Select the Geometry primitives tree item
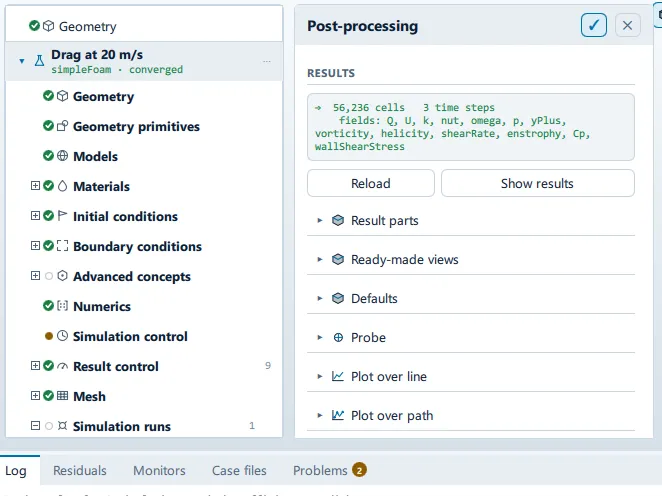The height and width of the screenshot is (496, 662). tap(144, 126)
